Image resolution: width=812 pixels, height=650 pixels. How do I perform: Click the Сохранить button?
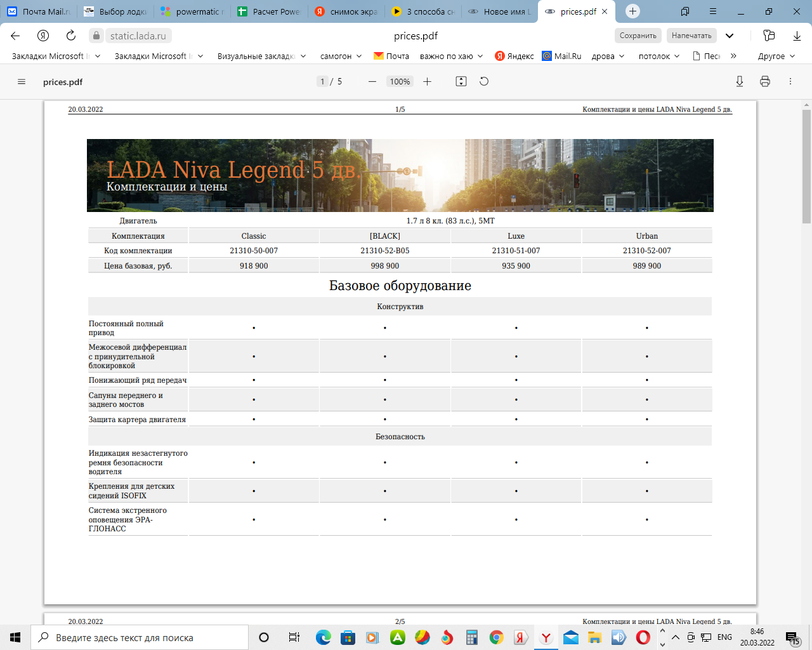638,36
